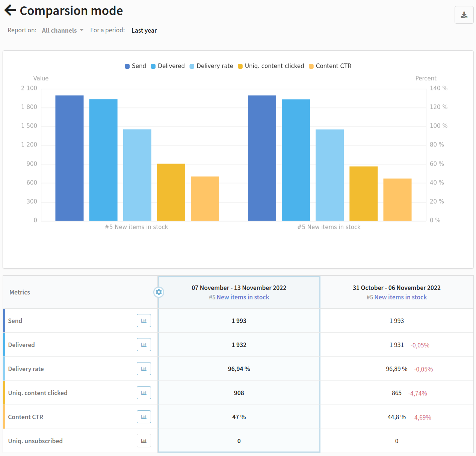Click Content CTR value 47 %
The width and height of the screenshot is (476, 456).
click(x=239, y=417)
